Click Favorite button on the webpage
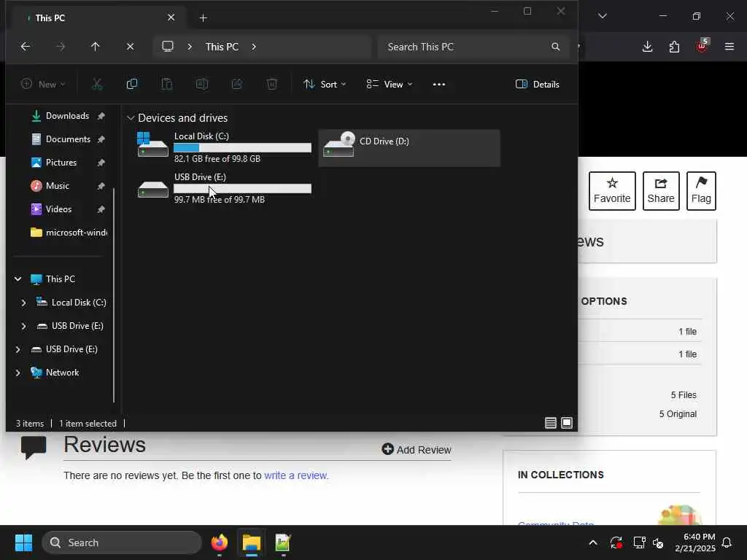747x560 pixels. [x=612, y=191]
